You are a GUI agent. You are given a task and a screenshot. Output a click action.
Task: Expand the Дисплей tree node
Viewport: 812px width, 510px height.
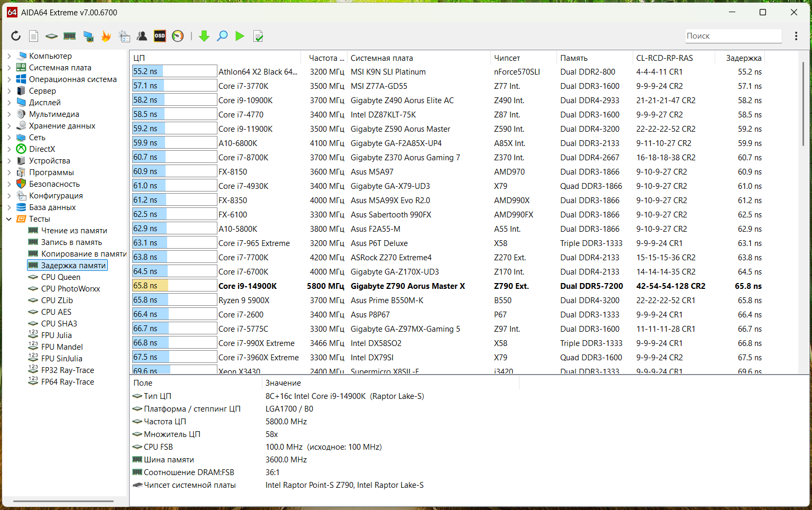[9, 103]
